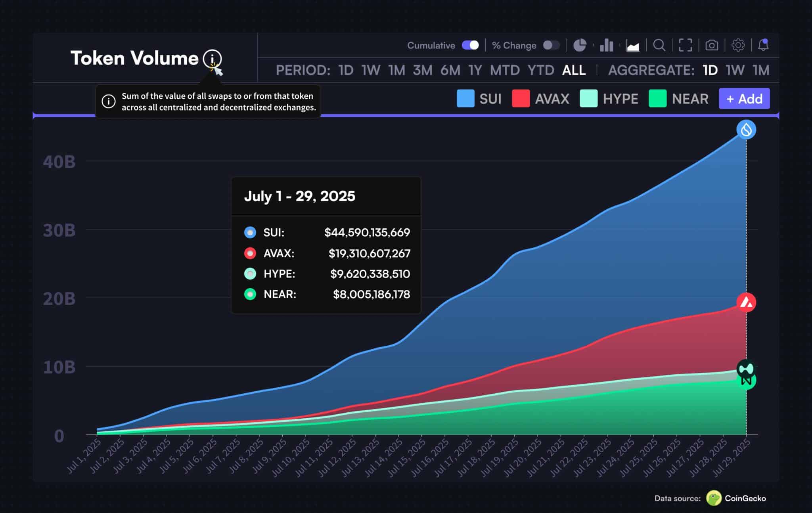Open chart settings gear

738,45
